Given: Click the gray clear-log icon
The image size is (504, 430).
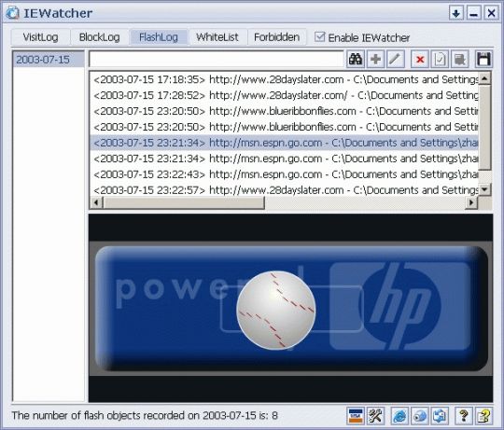Looking at the screenshot, I should (x=460, y=59).
